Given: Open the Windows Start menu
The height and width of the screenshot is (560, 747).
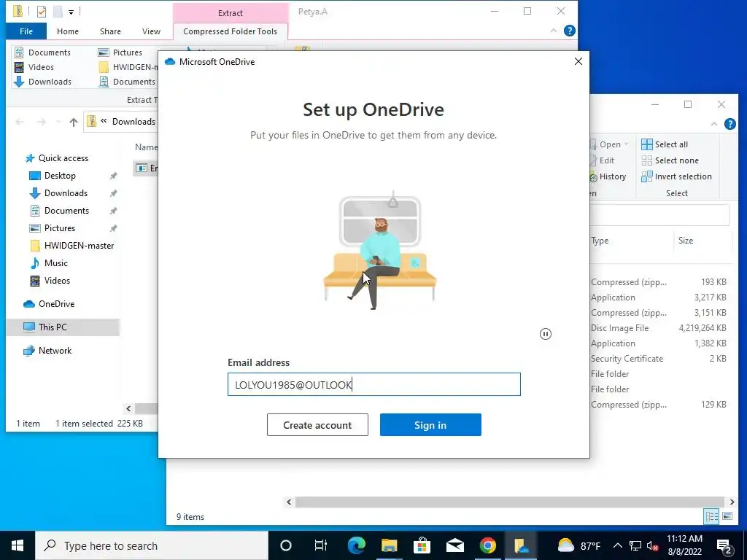Looking at the screenshot, I should pyautogui.click(x=18, y=545).
